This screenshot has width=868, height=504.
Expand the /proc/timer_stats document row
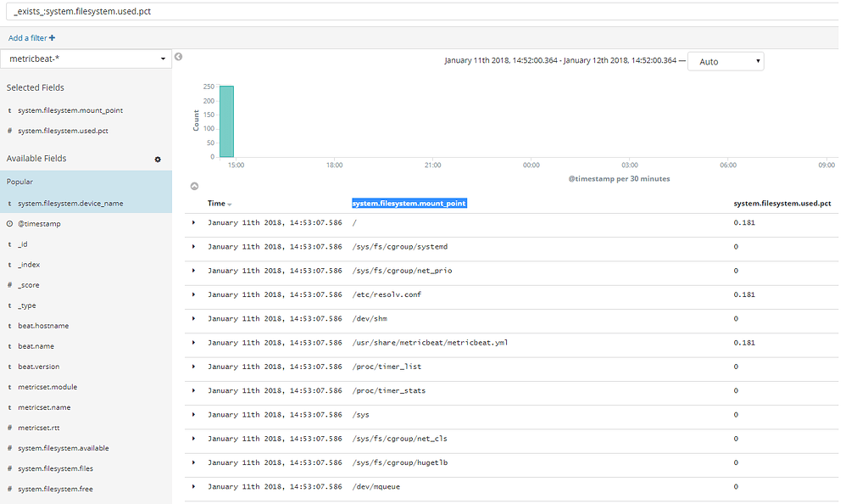(x=194, y=390)
